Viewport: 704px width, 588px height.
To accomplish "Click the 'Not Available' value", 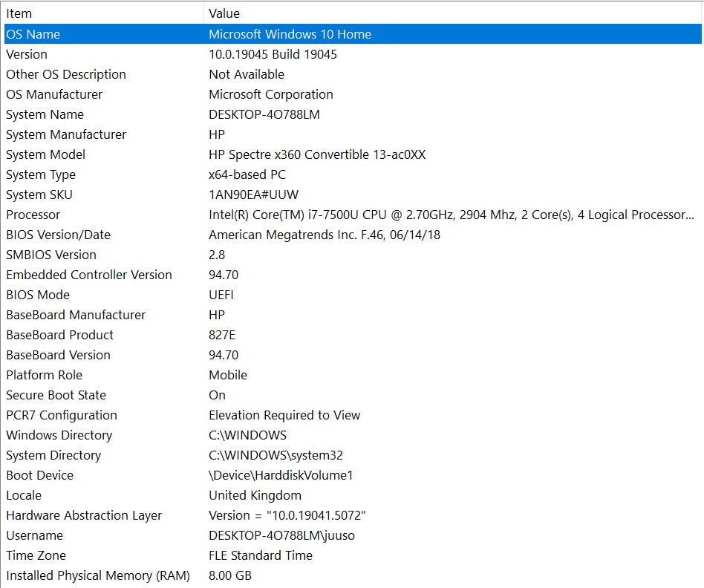I will 247,74.
